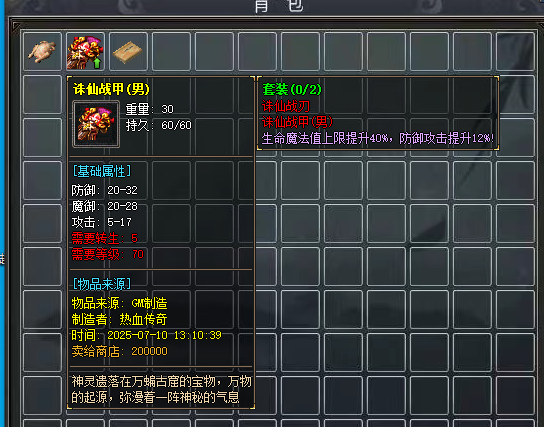Click the 防御: 20-32 stat line
This screenshot has width=544, height=427.
(104, 190)
